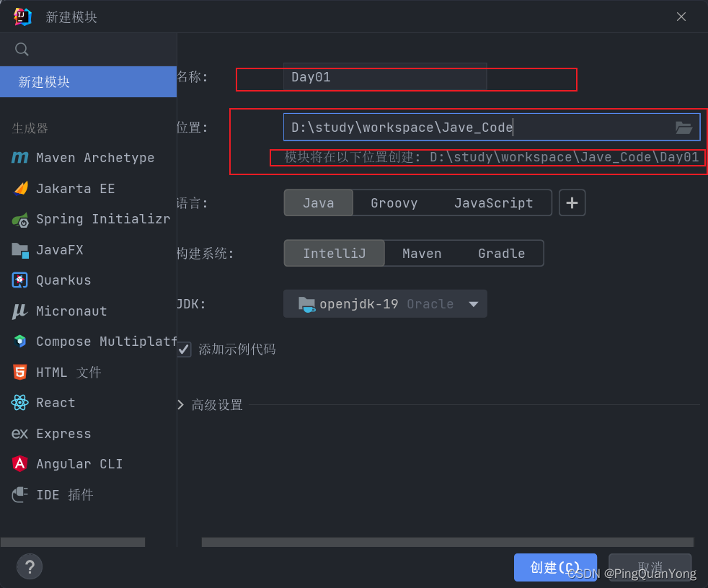The width and height of the screenshot is (708, 588).
Task: Select the React generator entry
Action: coord(88,403)
